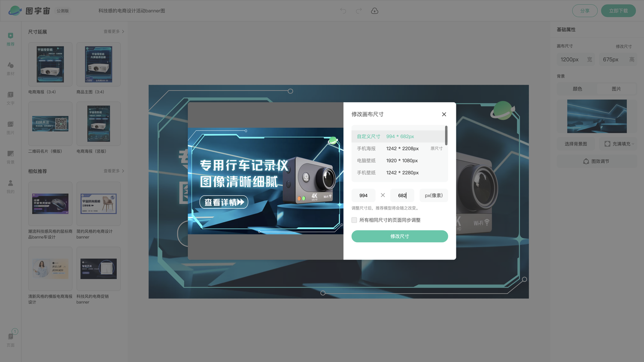Select the 简约风格的电商设计 banner thumbnail

(98, 204)
